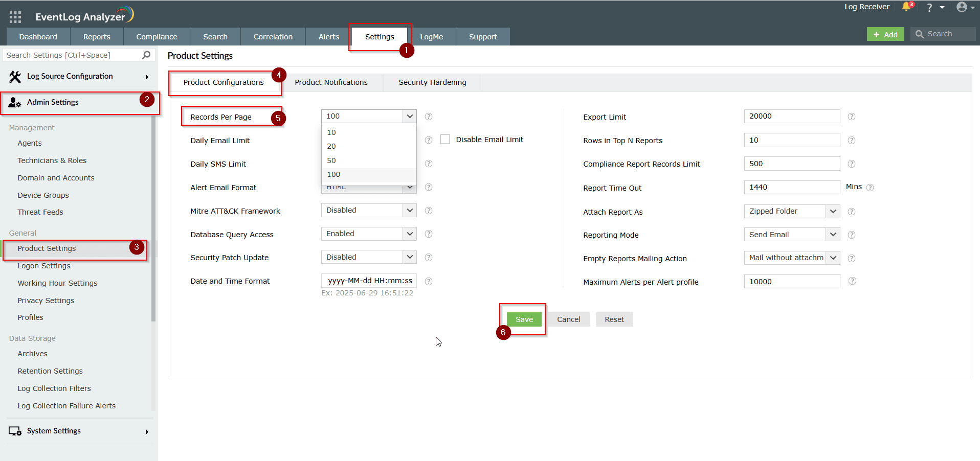Show help for Alert Email Format
980x461 pixels.
429,187
